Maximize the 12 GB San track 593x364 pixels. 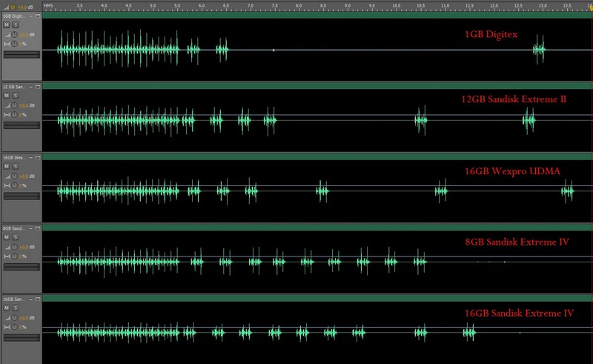coord(38,87)
